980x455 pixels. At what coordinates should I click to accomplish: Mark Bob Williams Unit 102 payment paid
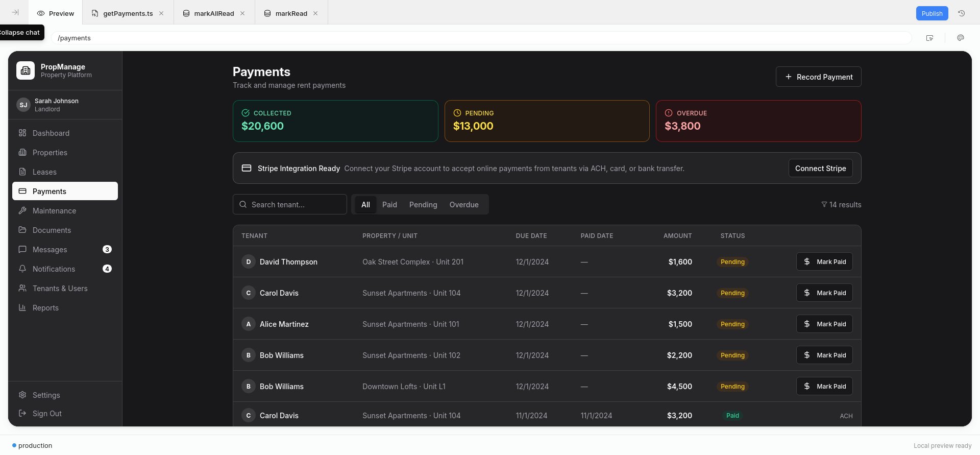pyautogui.click(x=824, y=355)
